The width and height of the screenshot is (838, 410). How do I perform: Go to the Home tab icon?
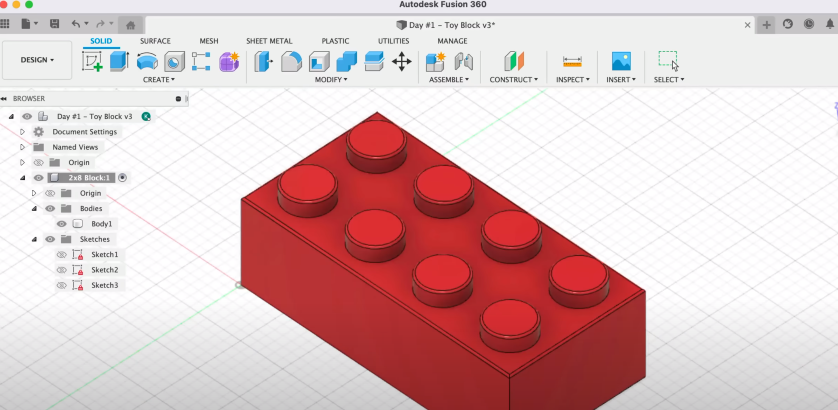(x=130, y=25)
